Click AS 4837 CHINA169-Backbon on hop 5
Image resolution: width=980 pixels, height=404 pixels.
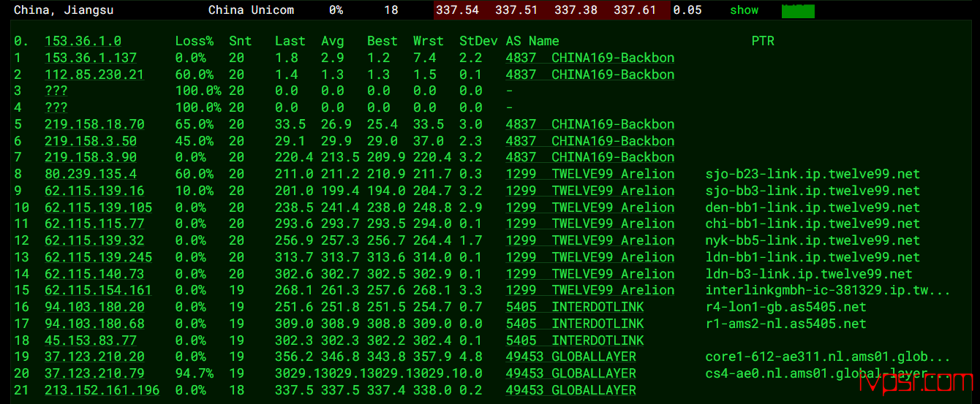[x=590, y=124]
